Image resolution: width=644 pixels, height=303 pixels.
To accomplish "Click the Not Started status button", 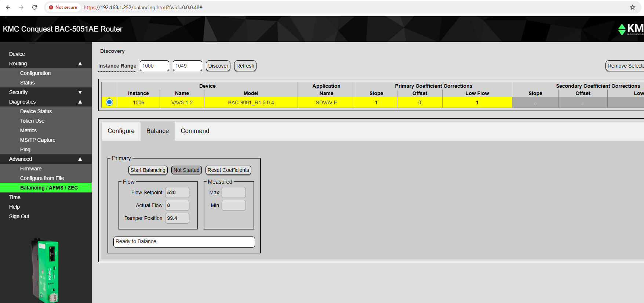I will click(x=186, y=170).
